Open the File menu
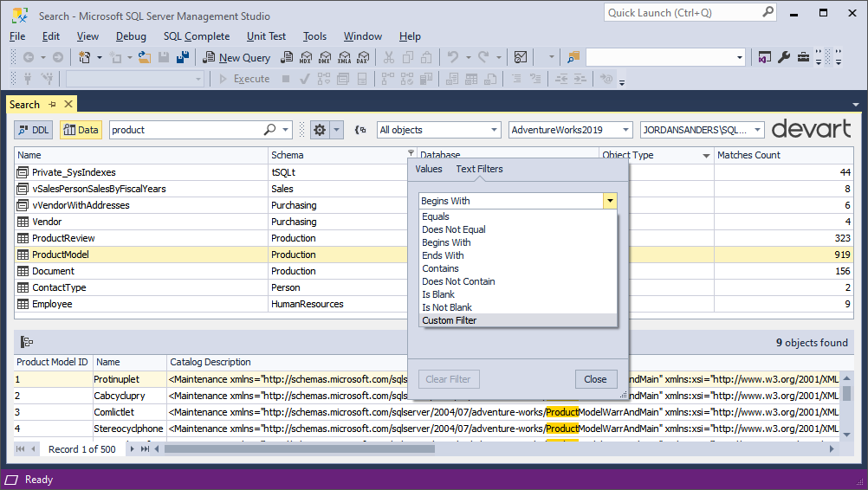This screenshot has width=868, height=490. click(x=17, y=36)
